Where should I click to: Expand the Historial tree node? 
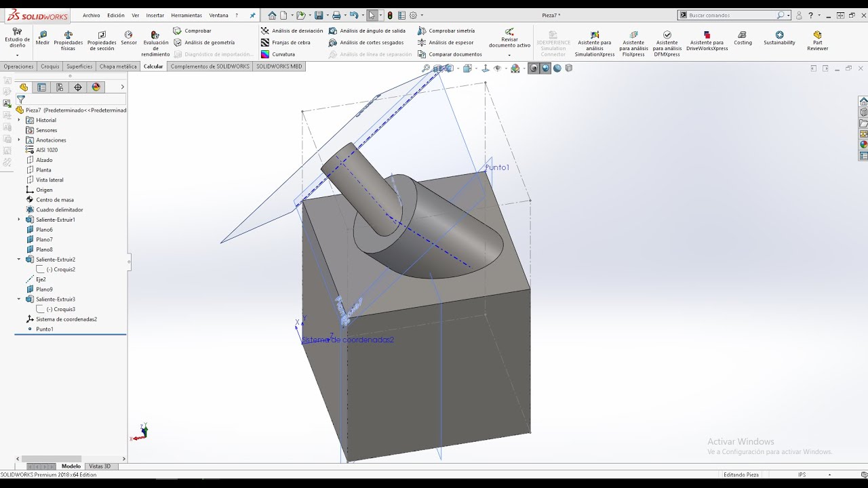(19, 120)
